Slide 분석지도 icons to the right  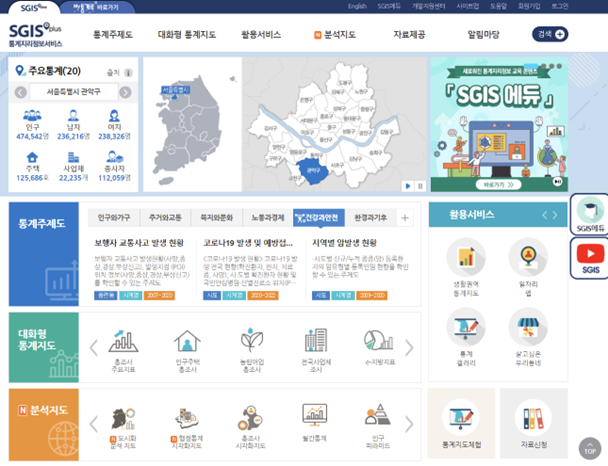pos(409,424)
